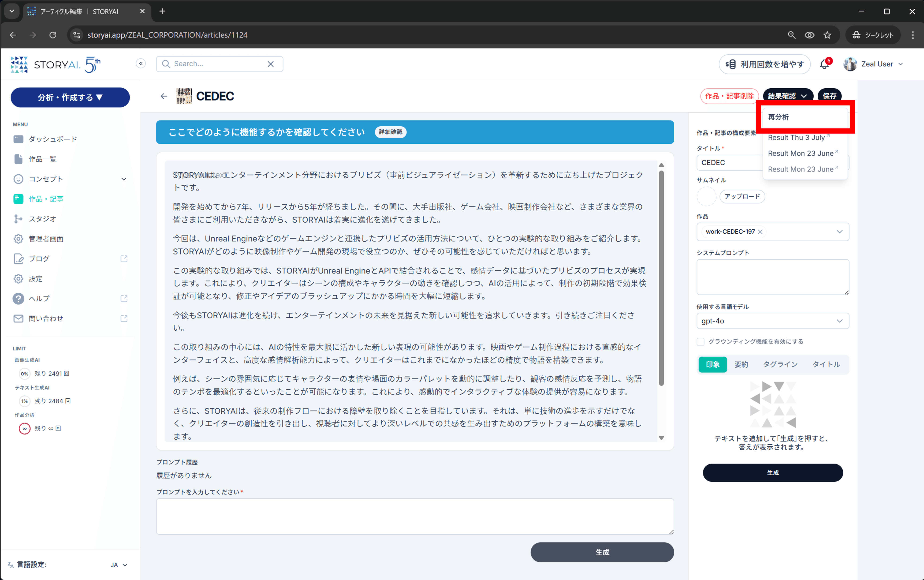Remove the work-CEDEC-197 tag
This screenshot has width=924, height=580.
[760, 232]
